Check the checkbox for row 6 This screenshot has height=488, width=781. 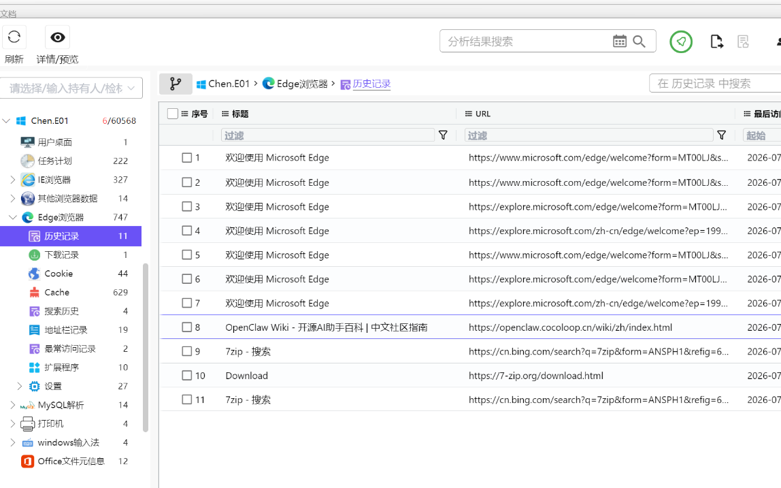coord(187,279)
